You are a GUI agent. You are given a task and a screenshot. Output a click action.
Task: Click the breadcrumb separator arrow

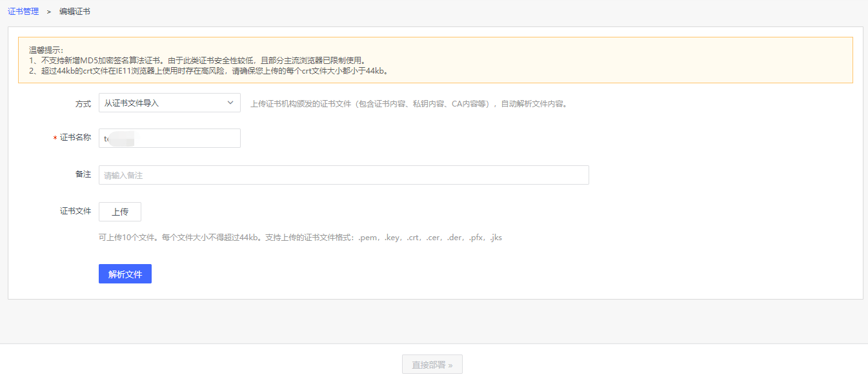[49, 12]
